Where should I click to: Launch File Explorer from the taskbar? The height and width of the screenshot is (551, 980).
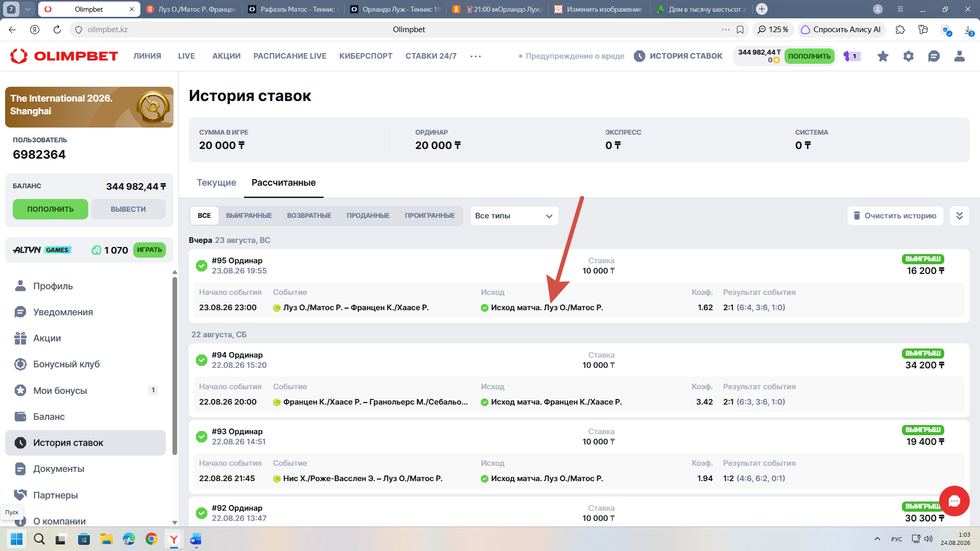pos(106,539)
